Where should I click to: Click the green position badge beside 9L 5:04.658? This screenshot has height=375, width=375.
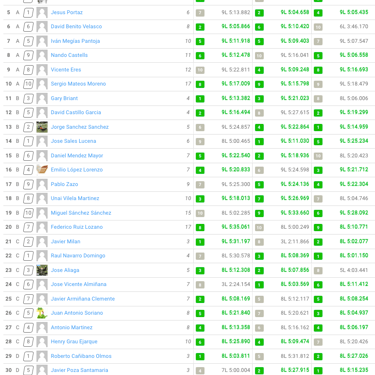[259, 13]
